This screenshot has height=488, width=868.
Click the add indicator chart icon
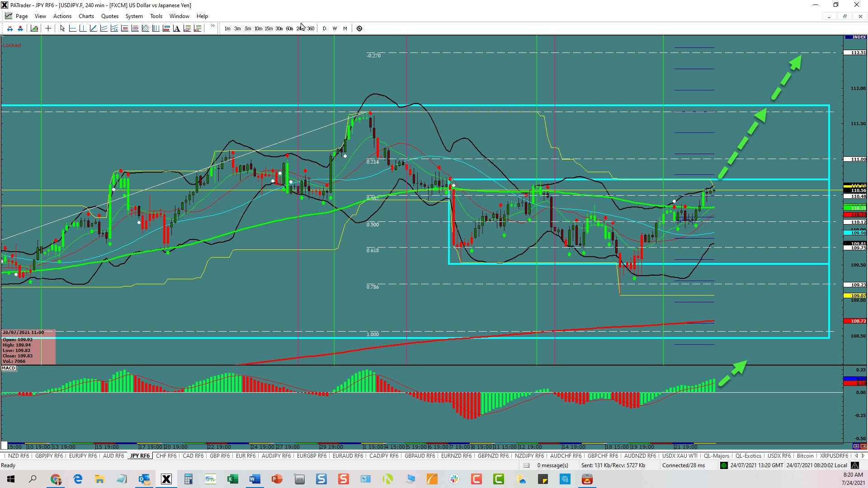tap(34, 28)
